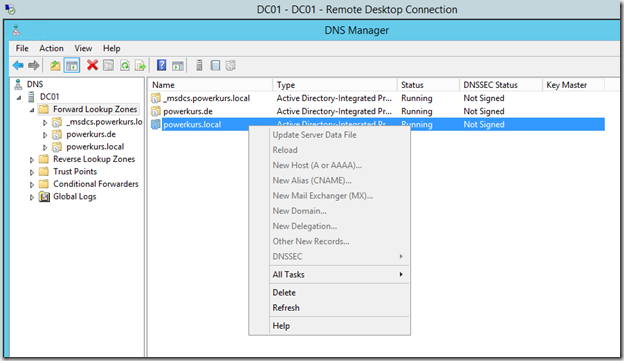Viewport: 624px width, 361px height.
Task: Click Reload in the context menu
Action: coord(339,150)
